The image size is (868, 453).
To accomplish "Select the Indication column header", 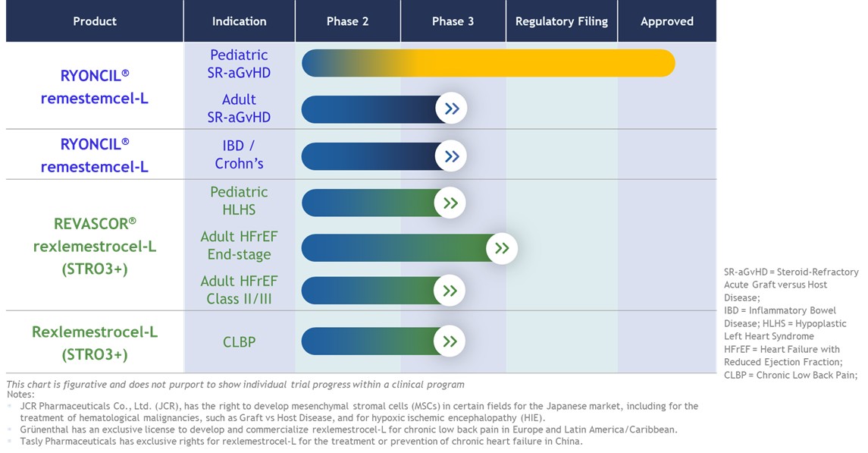I will tap(239, 21).
